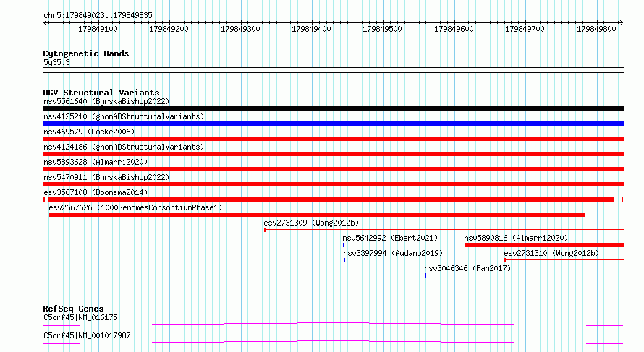Open the C5orf45|NM_001017987 gene label

[x=87, y=335]
